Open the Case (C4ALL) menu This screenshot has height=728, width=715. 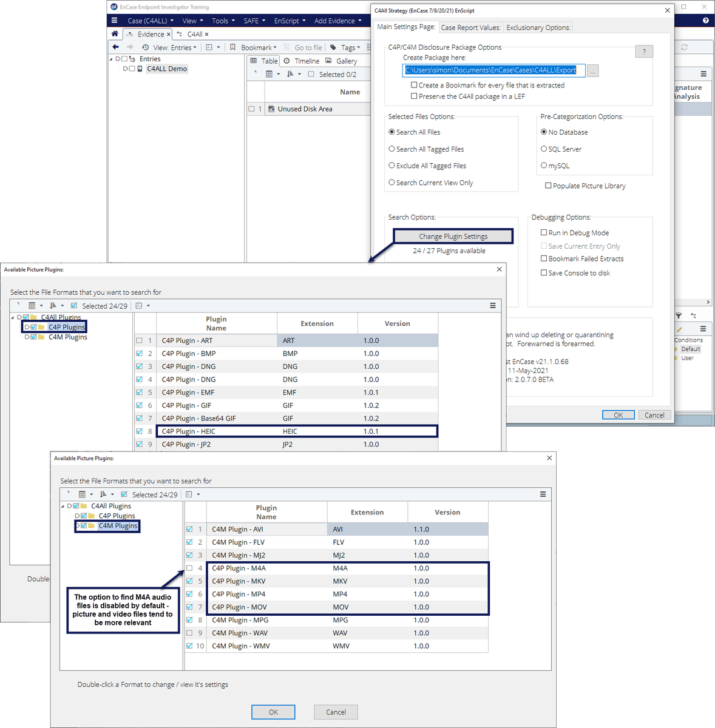coord(151,21)
